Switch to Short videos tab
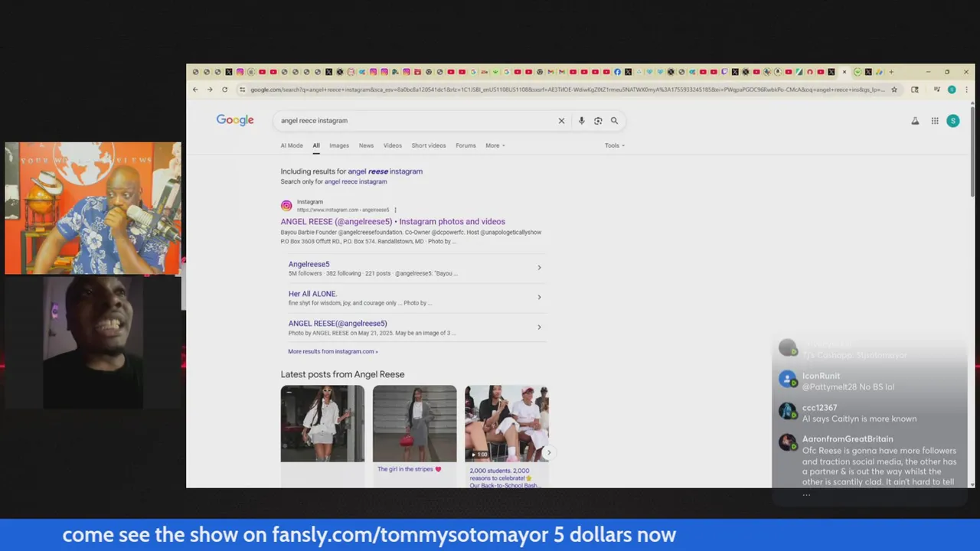Viewport: 980px width, 551px height. tap(429, 145)
